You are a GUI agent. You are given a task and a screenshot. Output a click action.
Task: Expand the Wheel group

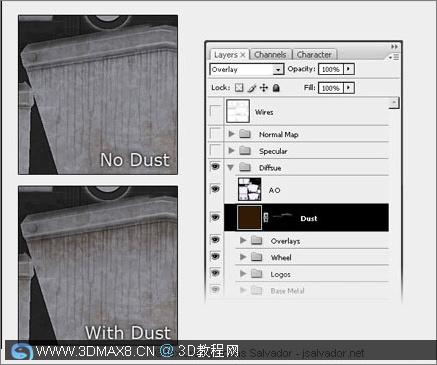click(x=243, y=257)
